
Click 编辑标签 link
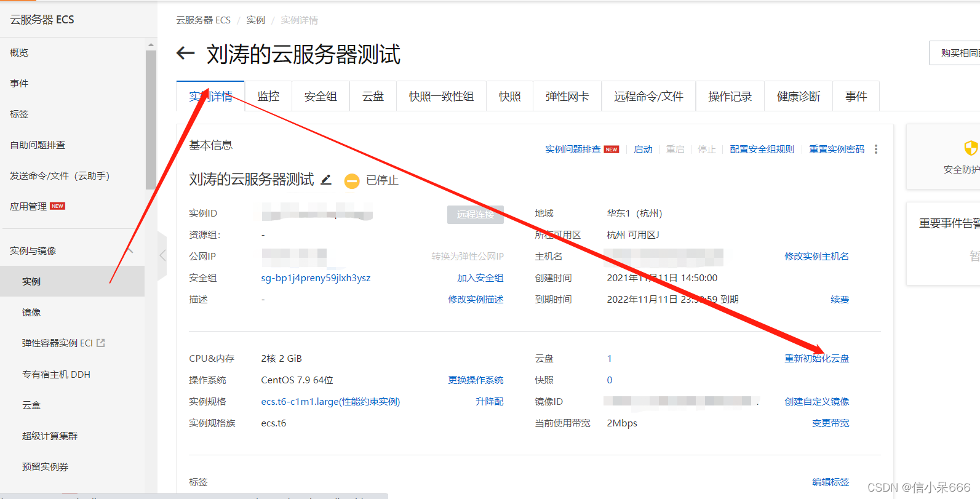click(x=831, y=482)
